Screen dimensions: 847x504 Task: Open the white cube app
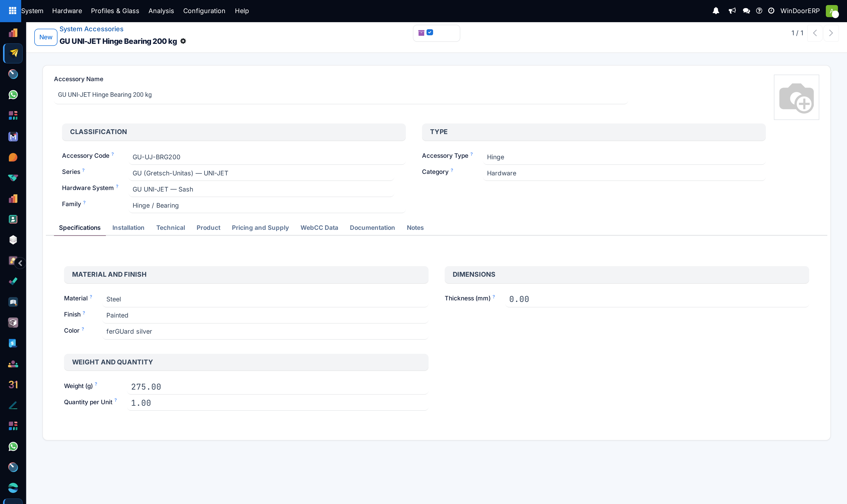click(x=13, y=240)
